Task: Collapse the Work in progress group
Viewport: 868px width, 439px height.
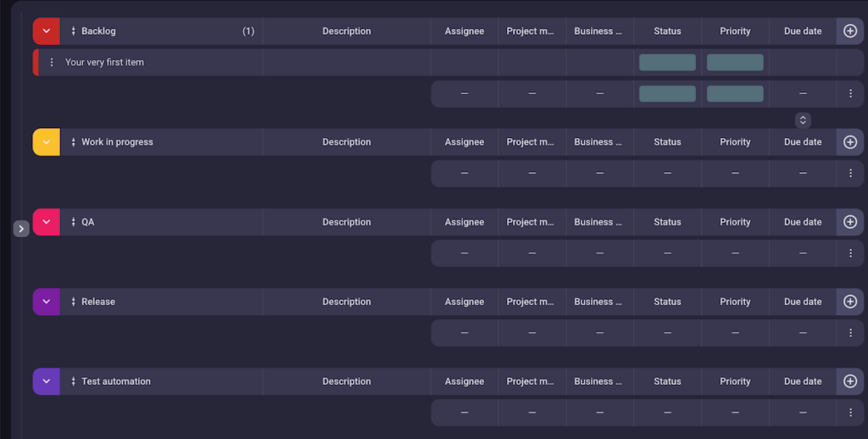Action: 47,142
